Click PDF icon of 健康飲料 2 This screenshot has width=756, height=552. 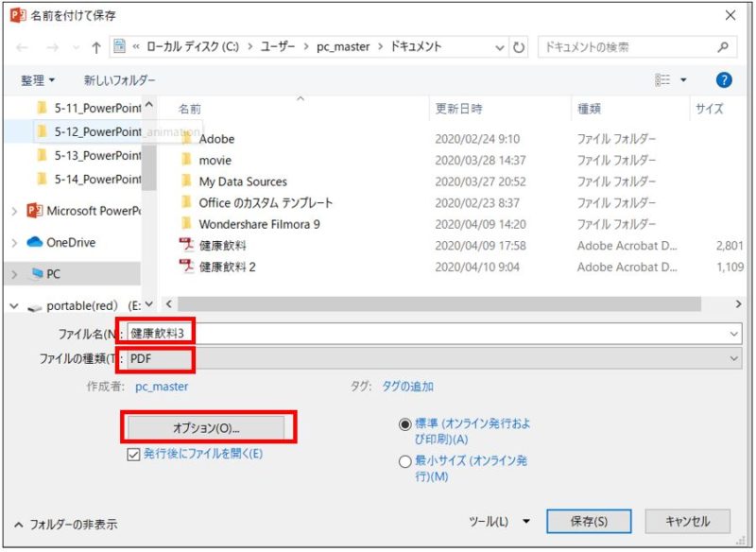186,266
